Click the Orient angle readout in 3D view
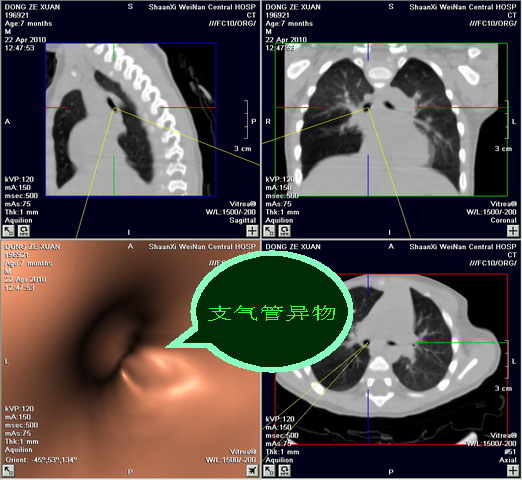This screenshot has height=480, width=522. [41, 460]
